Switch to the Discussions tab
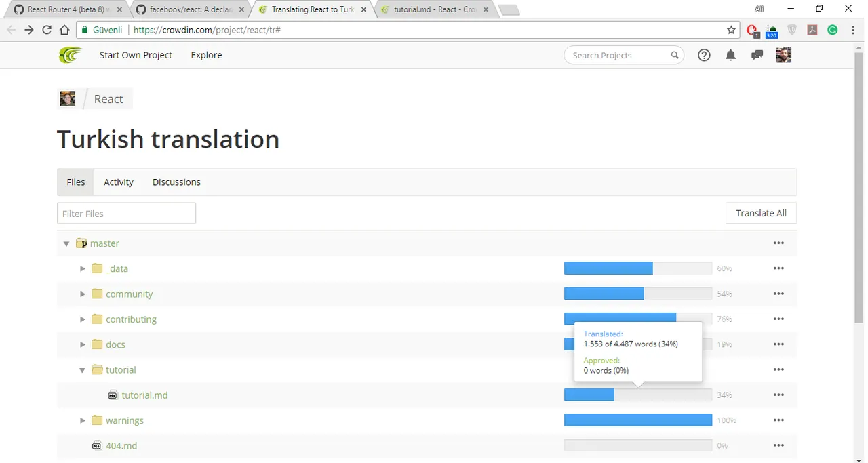868x463 pixels. [x=176, y=182]
